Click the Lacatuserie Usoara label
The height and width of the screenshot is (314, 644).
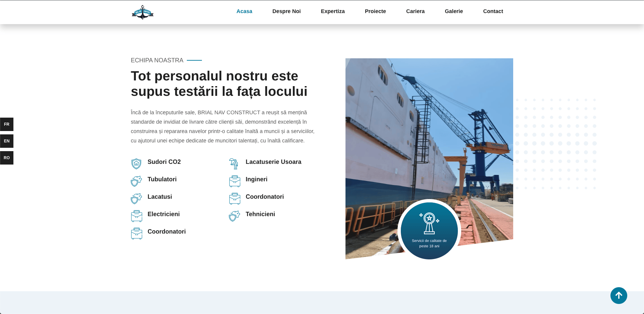pos(273,162)
